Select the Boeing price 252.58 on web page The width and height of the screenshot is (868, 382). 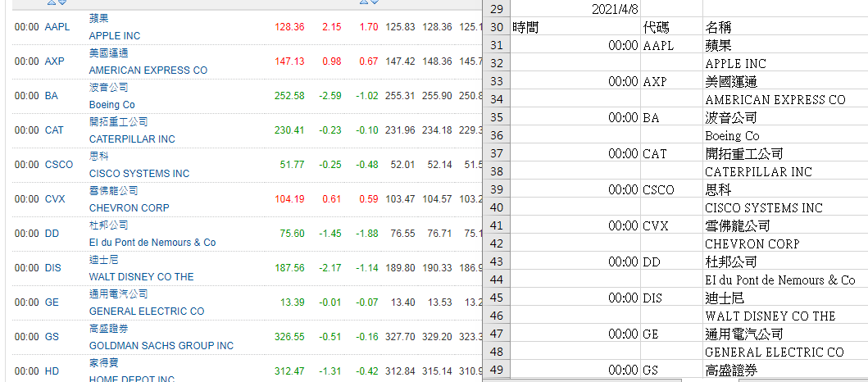click(289, 96)
